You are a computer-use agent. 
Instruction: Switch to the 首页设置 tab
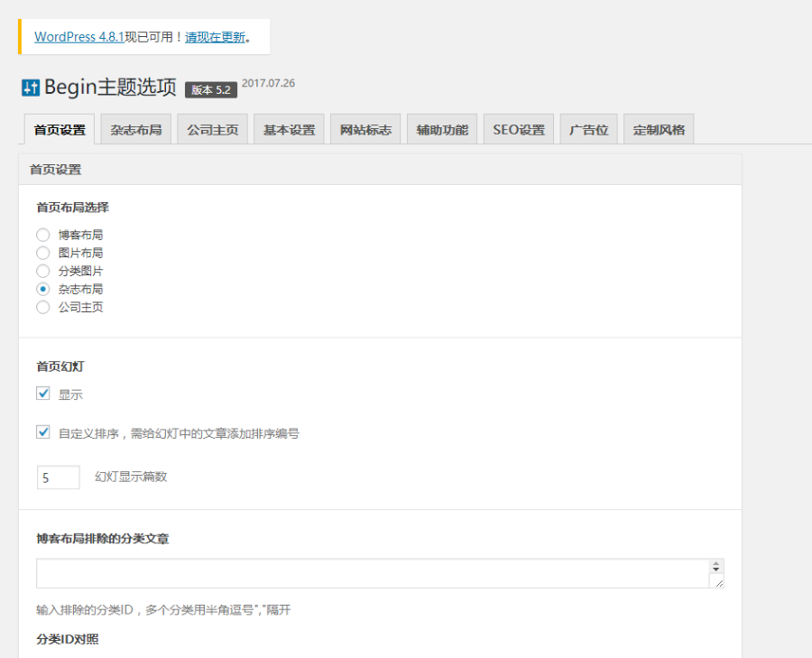60,130
